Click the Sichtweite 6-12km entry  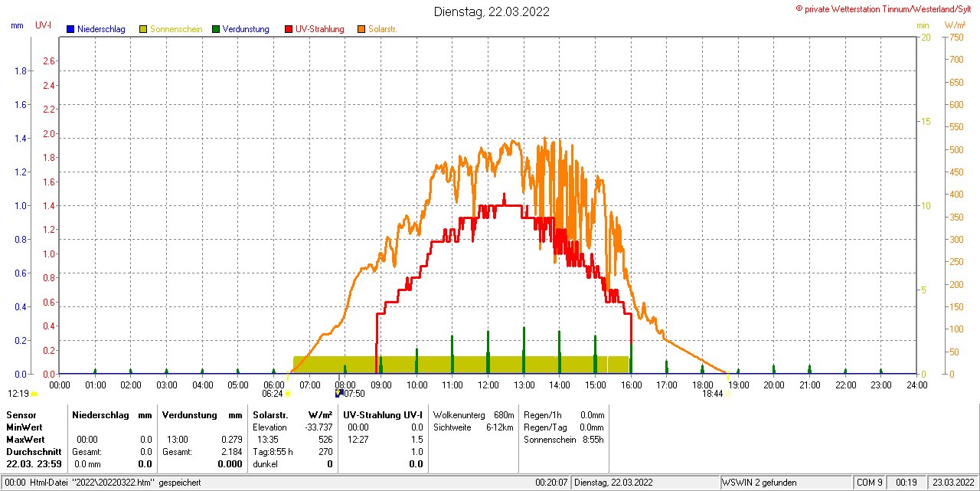[473, 427]
